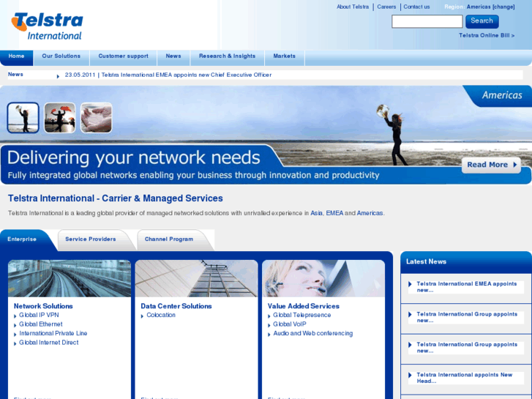532x399 pixels.
Task: Click the Network Solutions tunnel image
Action: pos(70,278)
